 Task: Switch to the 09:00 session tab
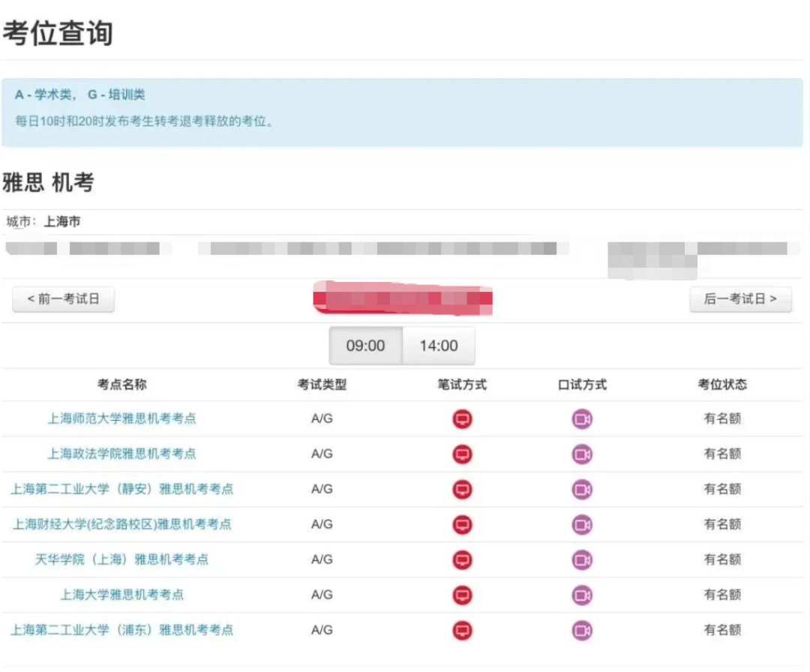pos(365,346)
